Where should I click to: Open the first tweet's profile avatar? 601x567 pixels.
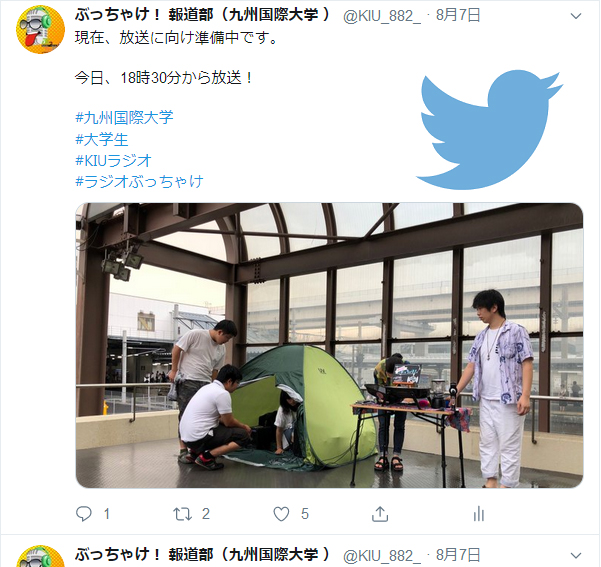(40, 30)
